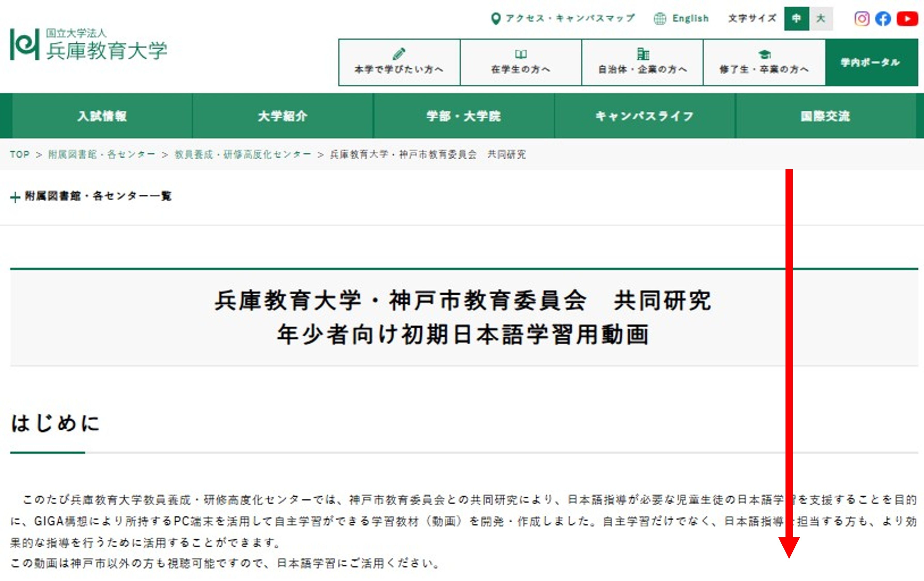Open the キャンパスライフ menu
The image size is (924, 581).
coord(644,116)
